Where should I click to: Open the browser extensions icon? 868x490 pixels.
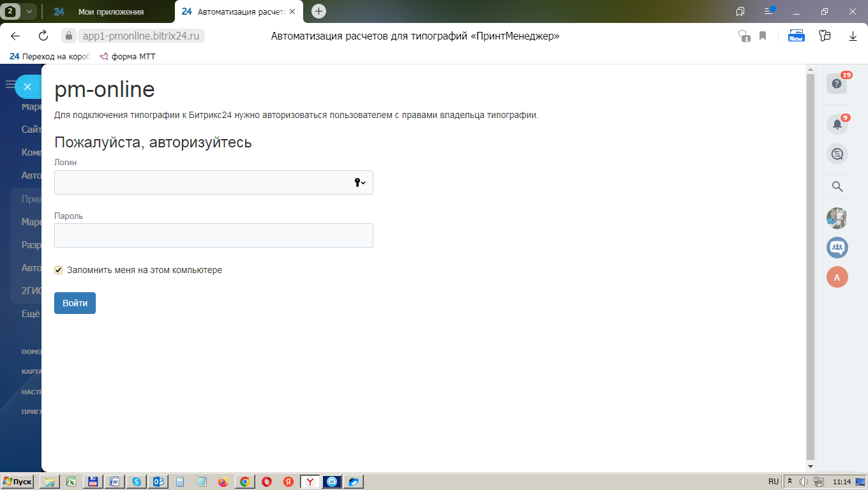825,36
